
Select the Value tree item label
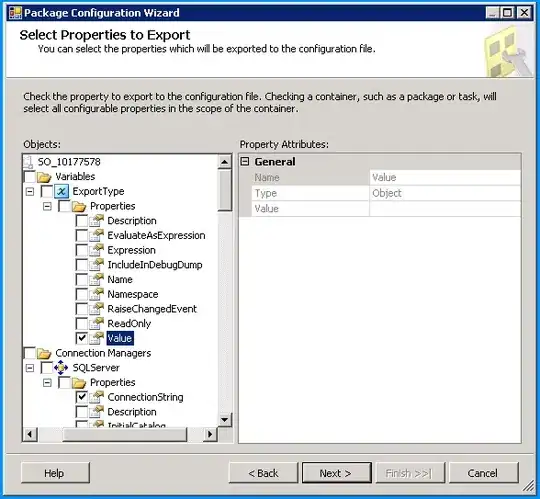[120, 339]
